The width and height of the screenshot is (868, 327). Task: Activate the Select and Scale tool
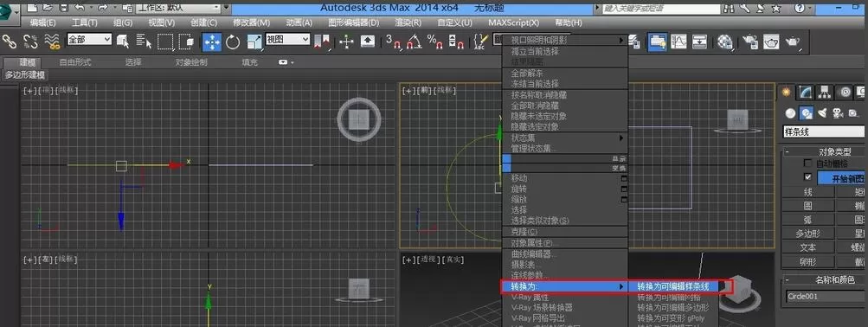tap(254, 42)
